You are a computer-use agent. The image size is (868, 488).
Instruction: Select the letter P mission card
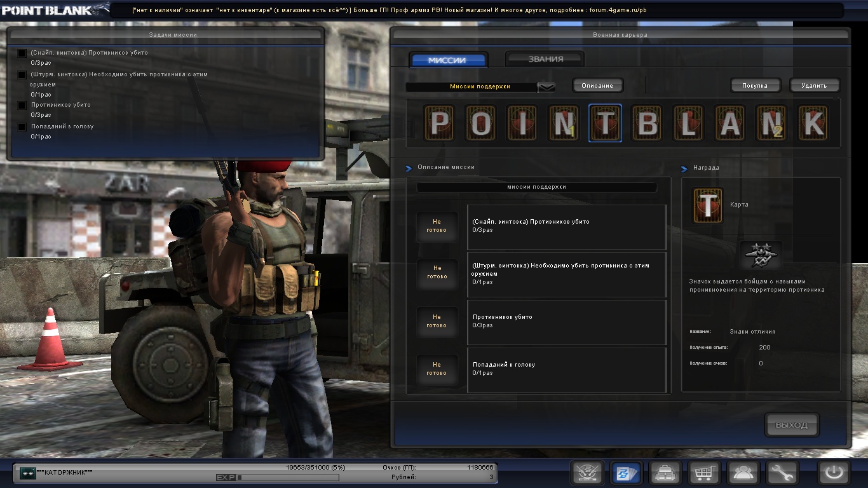(438, 123)
